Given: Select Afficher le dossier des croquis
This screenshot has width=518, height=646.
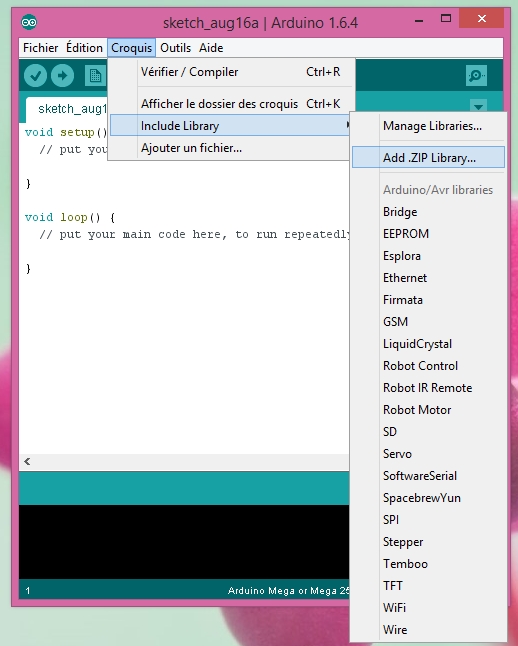Looking at the screenshot, I should (231, 104).
